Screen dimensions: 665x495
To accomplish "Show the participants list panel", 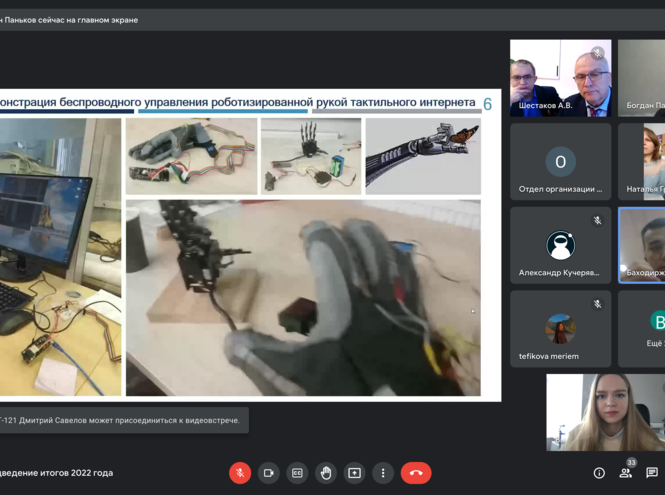I will [x=628, y=473].
